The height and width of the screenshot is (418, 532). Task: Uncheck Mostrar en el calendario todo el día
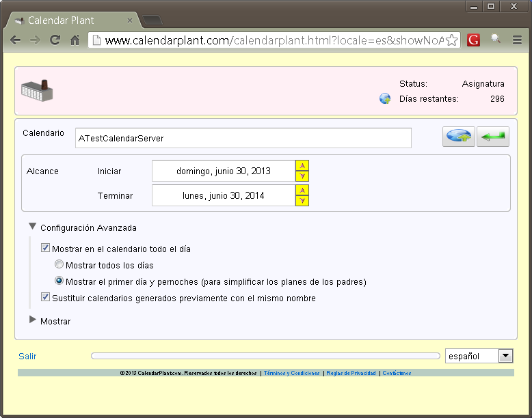coord(46,249)
